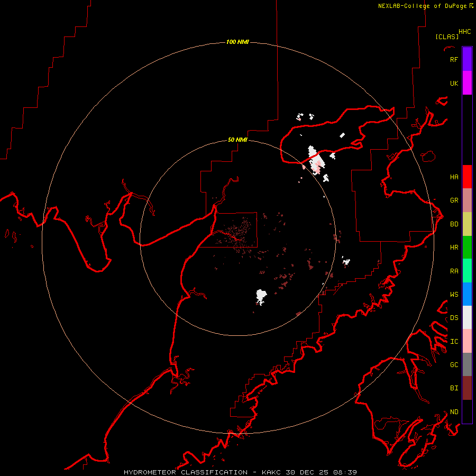The height and width of the screenshot is (476, 476).
Task: Click the white and pink echo cluster on the 50 NMI ring
Action: [316, 160]
